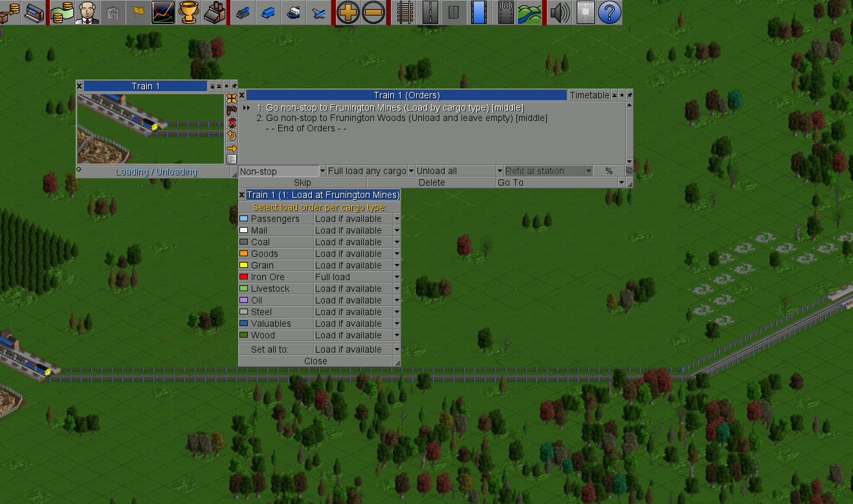Screen dimensions: 853x504
Task: Show the road vehicle list icon
Action: (268, 12)
